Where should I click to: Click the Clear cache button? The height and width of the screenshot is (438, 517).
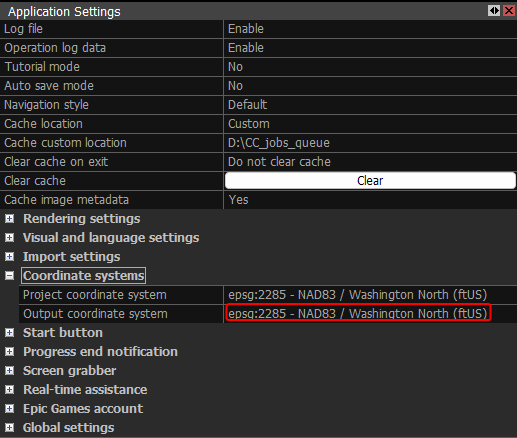[370, 181]
